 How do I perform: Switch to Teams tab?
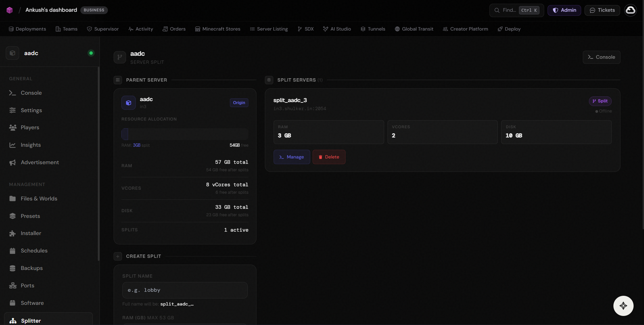[67, 29]
